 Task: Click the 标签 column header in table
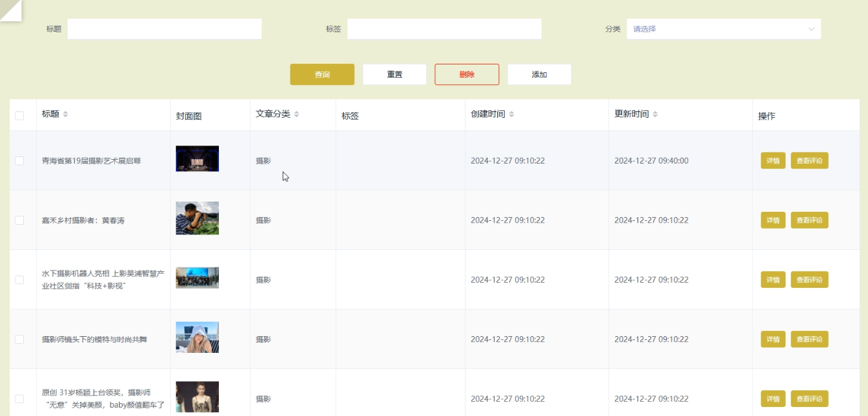point(350,117)
